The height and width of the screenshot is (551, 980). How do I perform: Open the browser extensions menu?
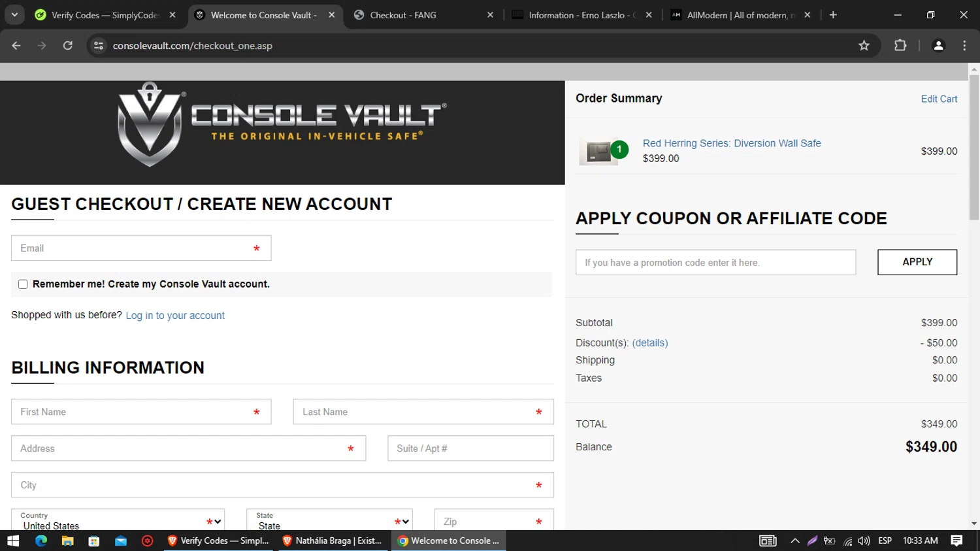tap(900, 46)
